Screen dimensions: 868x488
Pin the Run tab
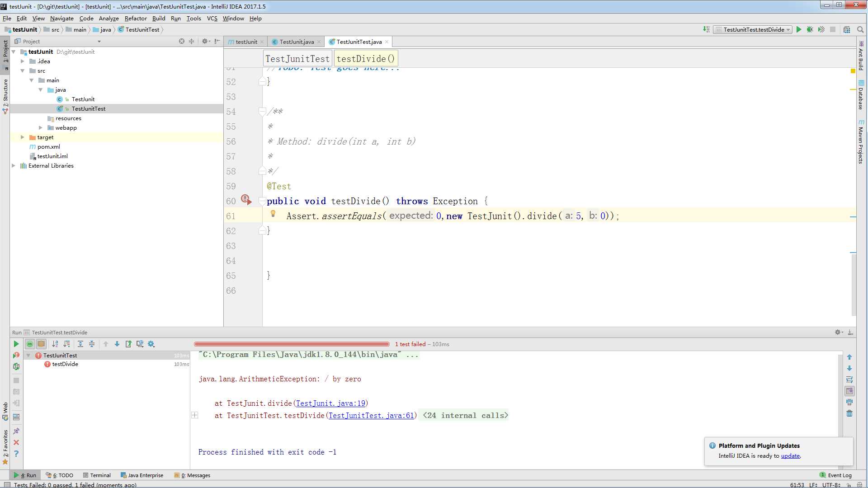[16, 431]
